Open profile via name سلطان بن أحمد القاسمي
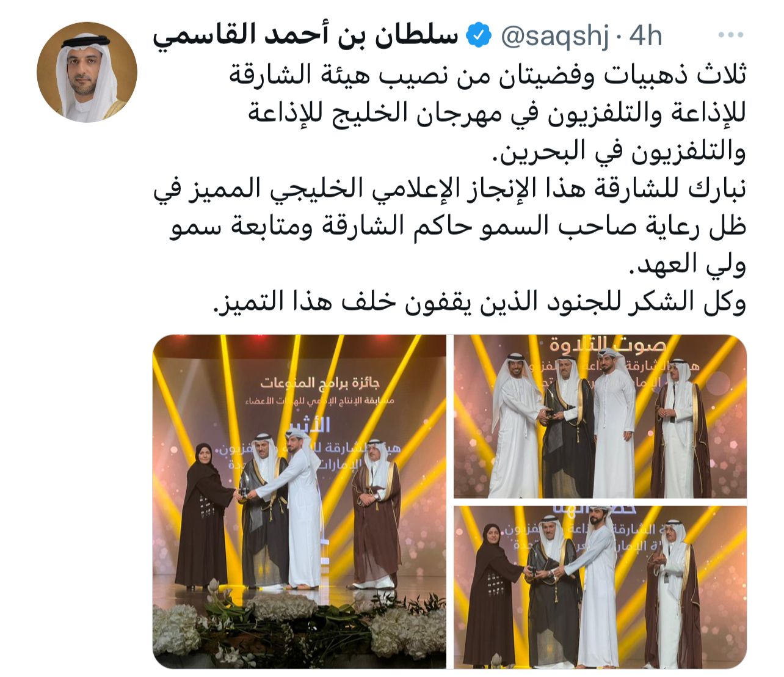Screen dimensions: 784x677 click(305, 36)
